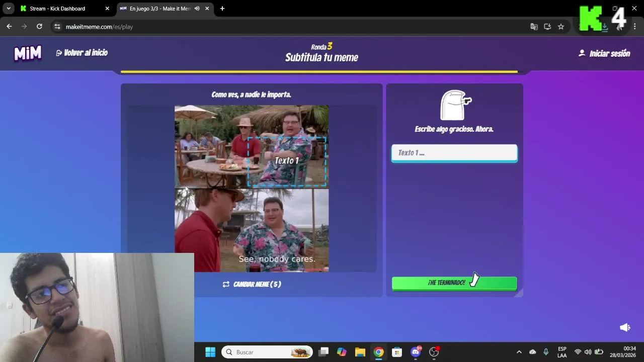This screenshot has width=644, height=362.
Task: Switch to Stream - Kick Dashboard tab
Action: (x=58, y=9)
